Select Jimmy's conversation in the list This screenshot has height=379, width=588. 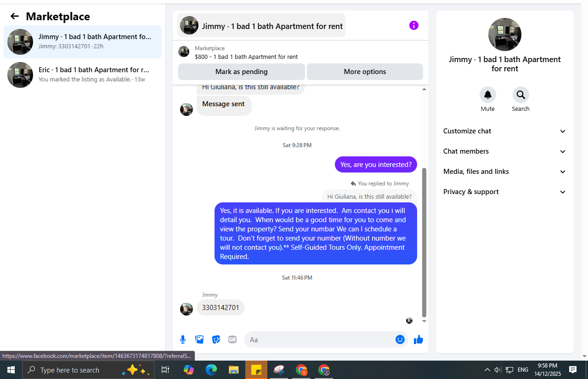[83, 42]
